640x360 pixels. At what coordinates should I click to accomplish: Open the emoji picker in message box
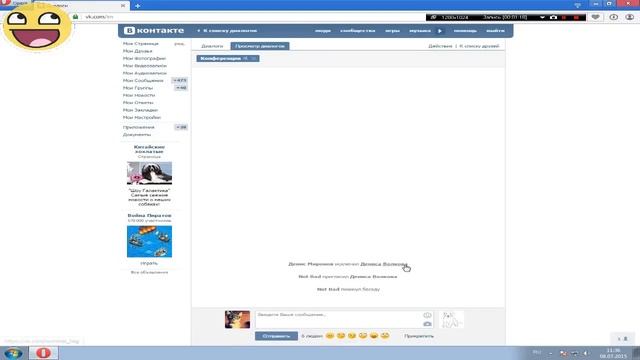pyautogui.click(x=427, y=315)
